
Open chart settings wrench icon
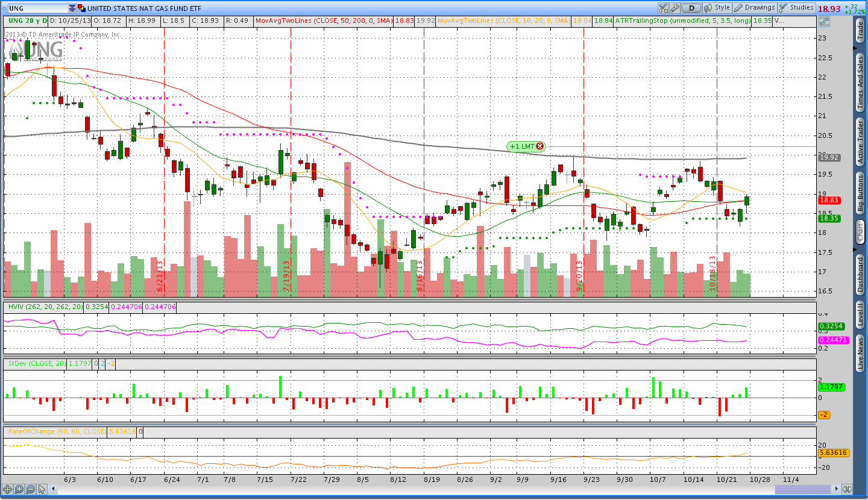[x=675, y=8]
